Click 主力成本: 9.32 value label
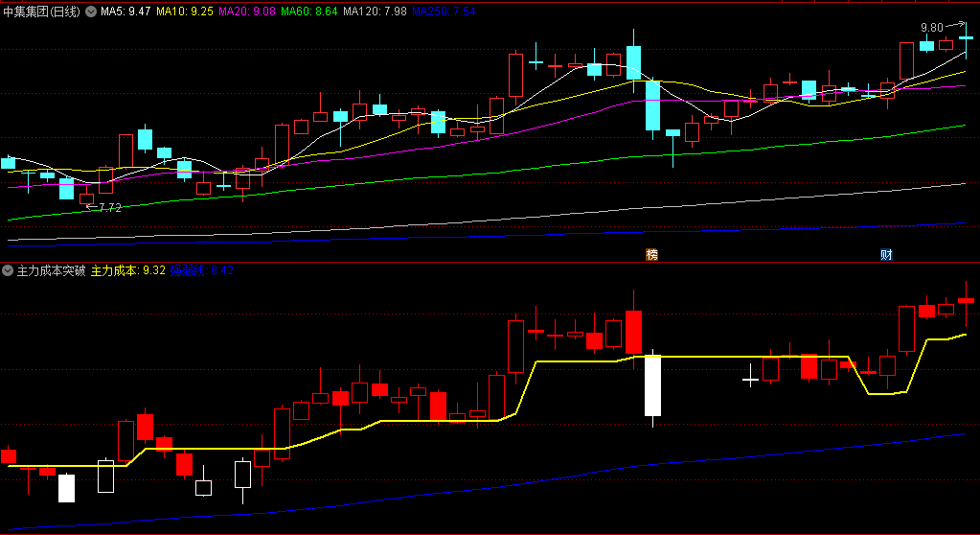 click(x=128, y=271)
